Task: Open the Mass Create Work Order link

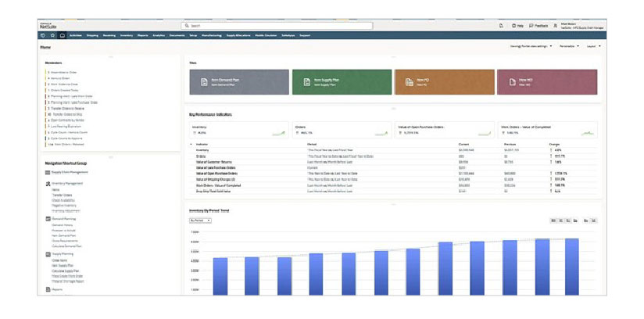Action: (67, 276)
